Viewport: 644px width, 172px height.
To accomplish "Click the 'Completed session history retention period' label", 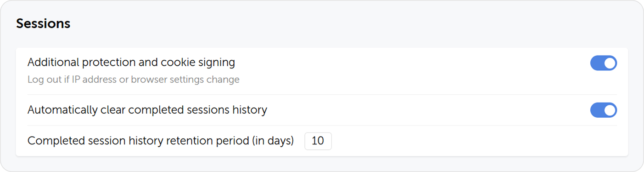I will (161, 141).
